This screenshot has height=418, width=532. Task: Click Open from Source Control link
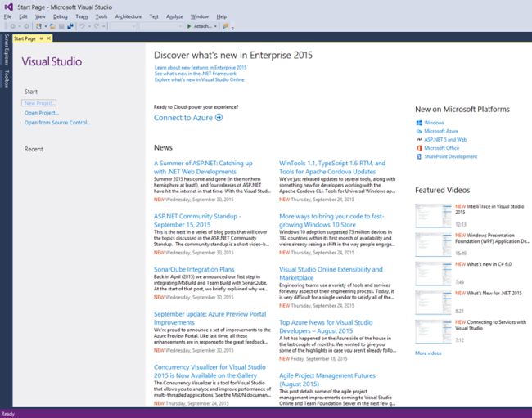pyautogui.click(x=57, y=123)
